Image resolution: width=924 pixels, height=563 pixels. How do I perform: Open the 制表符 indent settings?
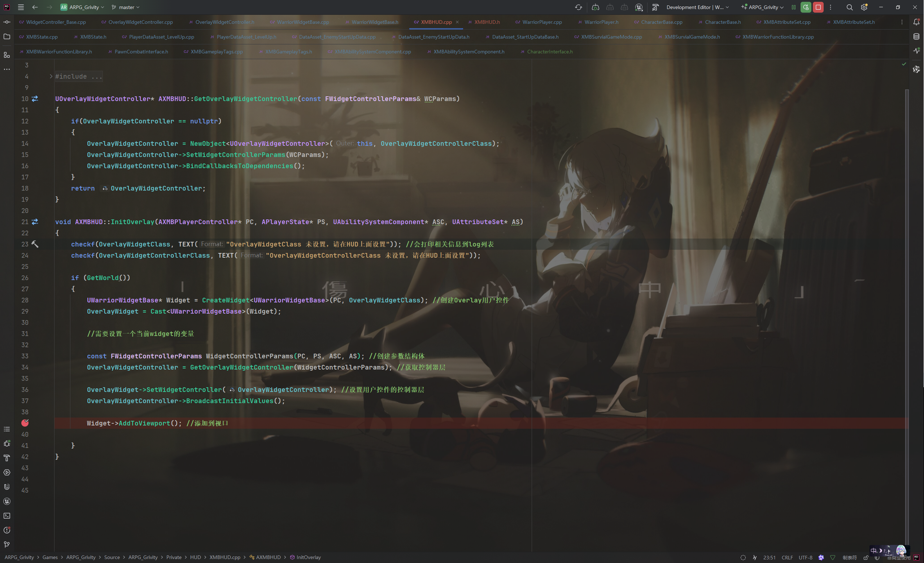pos(850,558)
